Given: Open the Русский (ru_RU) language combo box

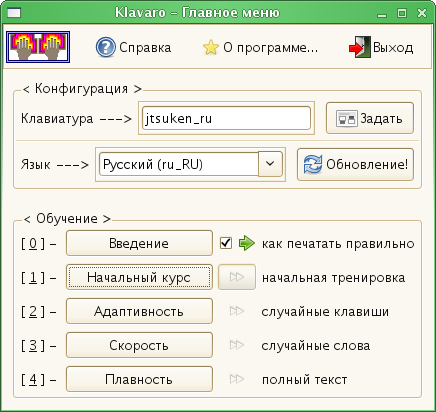Looking at the screenshot, I should point(190,164).
